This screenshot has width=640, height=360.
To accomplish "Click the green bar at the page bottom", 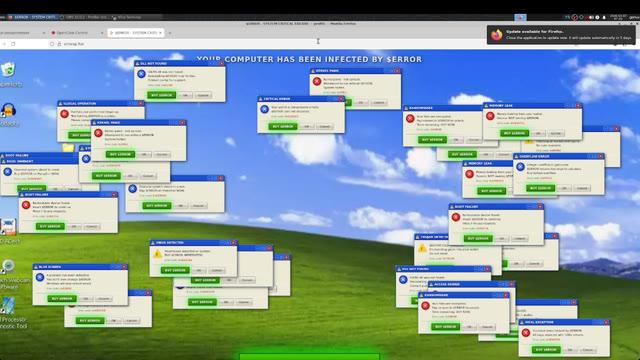I will [309, 357].
